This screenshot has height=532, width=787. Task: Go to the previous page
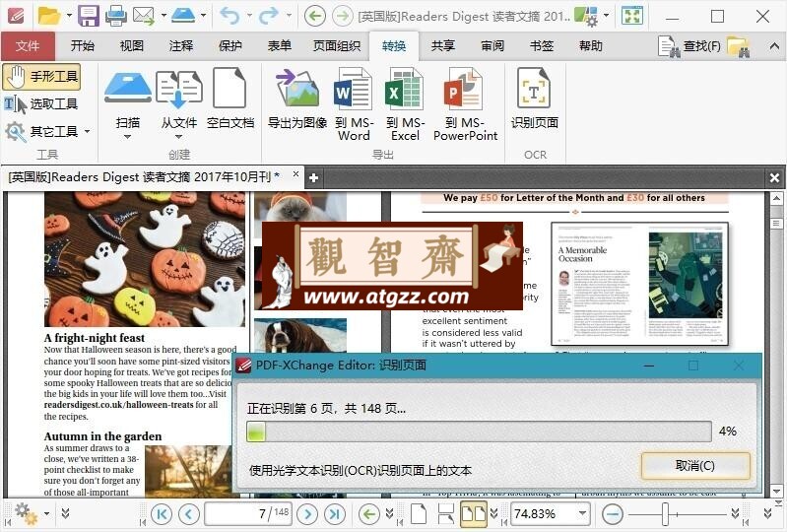coord(189,514)
